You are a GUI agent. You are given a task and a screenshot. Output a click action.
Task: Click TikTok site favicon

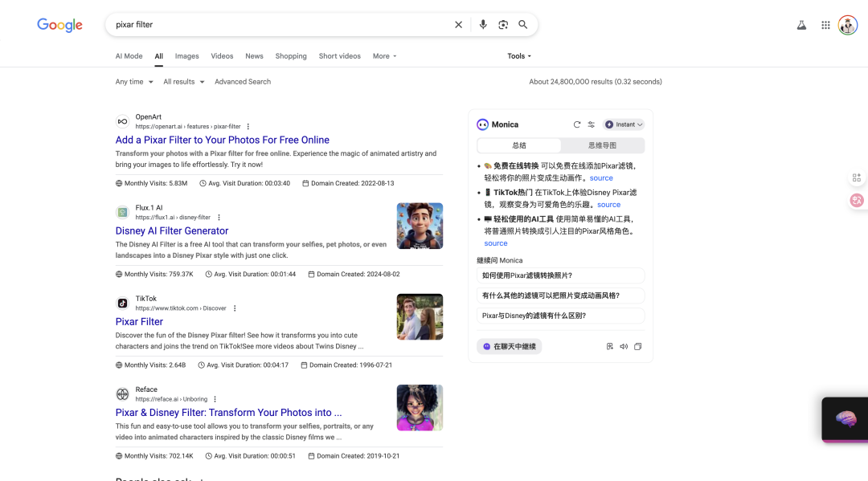(122, 303)
